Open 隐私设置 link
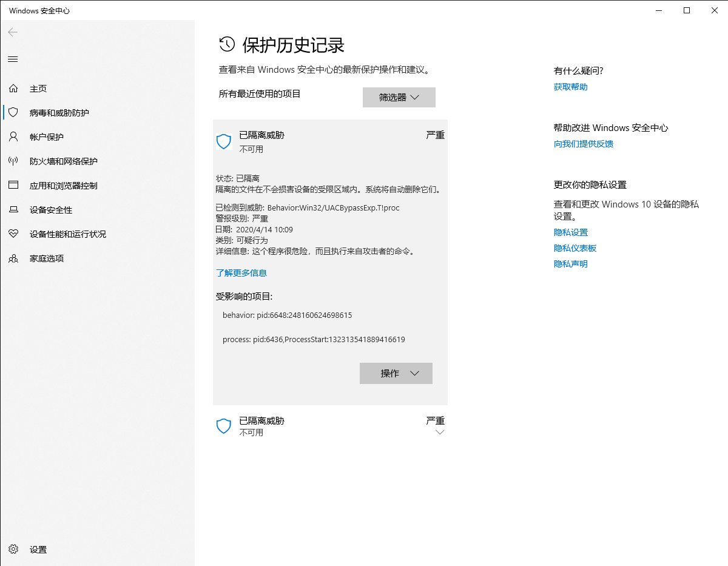The height and width of the screenshot is (566, 728). click(571, 232)
